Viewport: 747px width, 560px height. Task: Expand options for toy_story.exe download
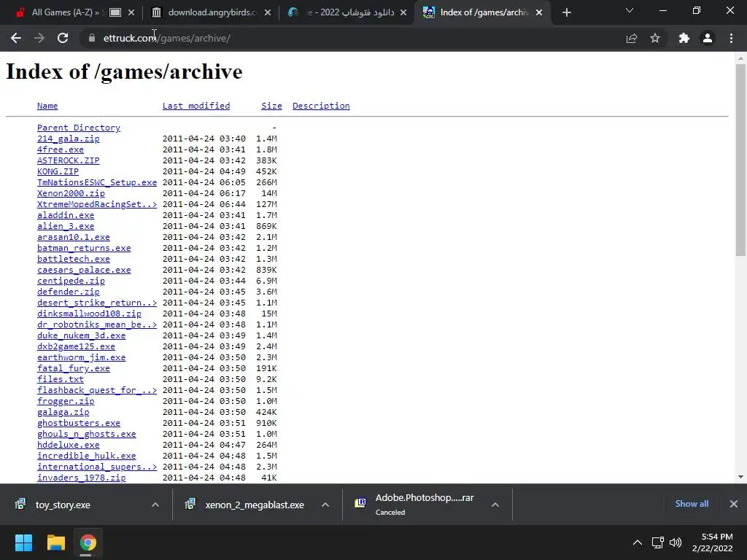155,505
